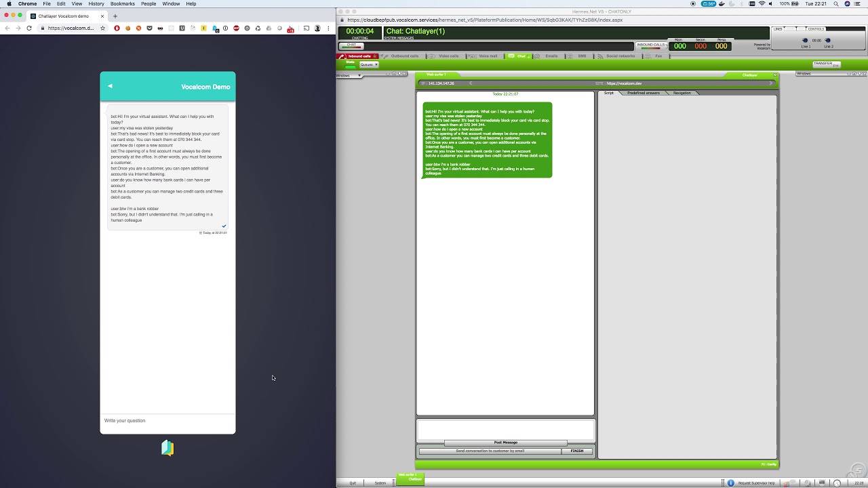Click the Post Message button
The image size is (868, 488).
(x=505, y=443)
